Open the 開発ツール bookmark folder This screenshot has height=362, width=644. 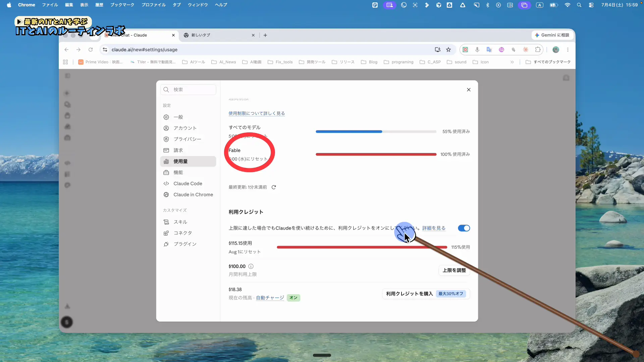(x=312, y=62)
